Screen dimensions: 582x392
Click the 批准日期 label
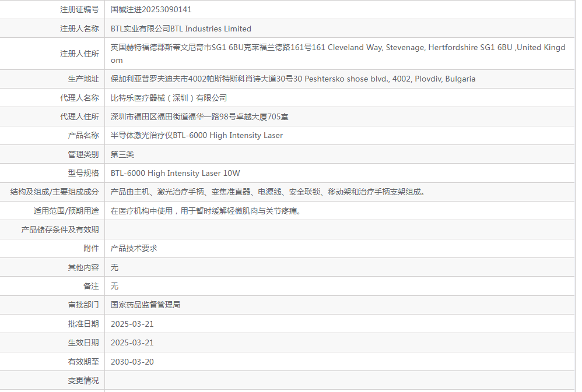(83, 324)
